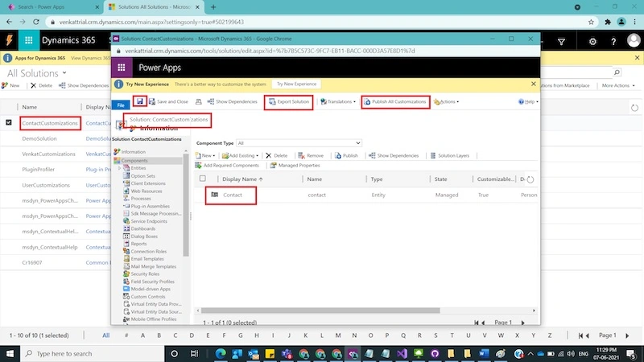
Task: Filter All Solutions list by letter M
Action: [x=337, y=335]
